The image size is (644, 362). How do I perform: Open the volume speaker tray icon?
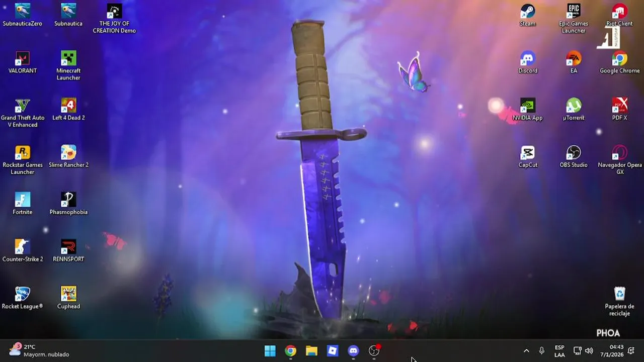point(589,351)
